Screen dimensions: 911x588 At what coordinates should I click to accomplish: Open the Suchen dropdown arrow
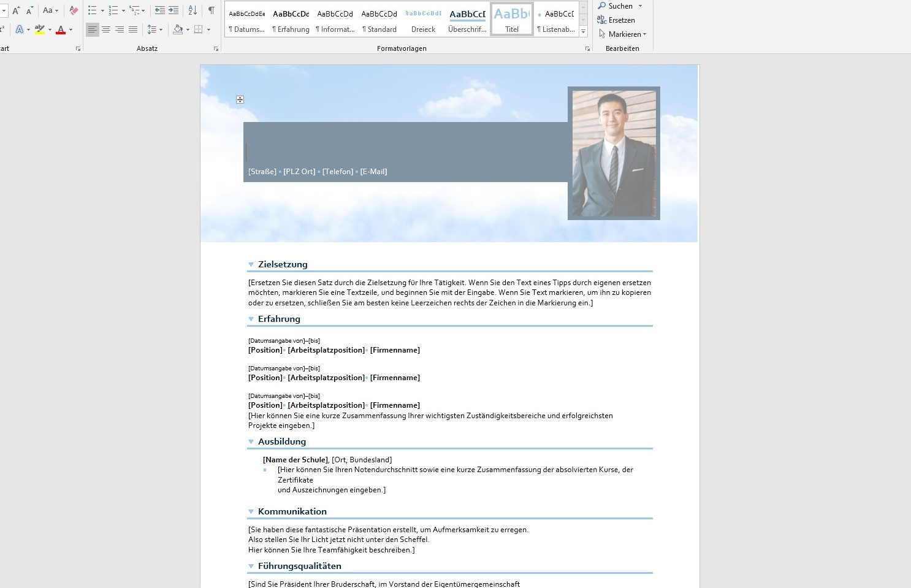tap(640, 6)
